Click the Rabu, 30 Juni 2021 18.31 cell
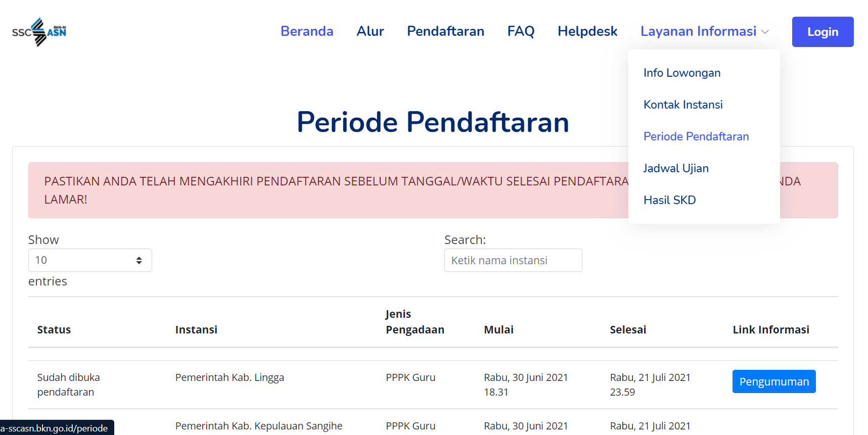 [526, 384]
